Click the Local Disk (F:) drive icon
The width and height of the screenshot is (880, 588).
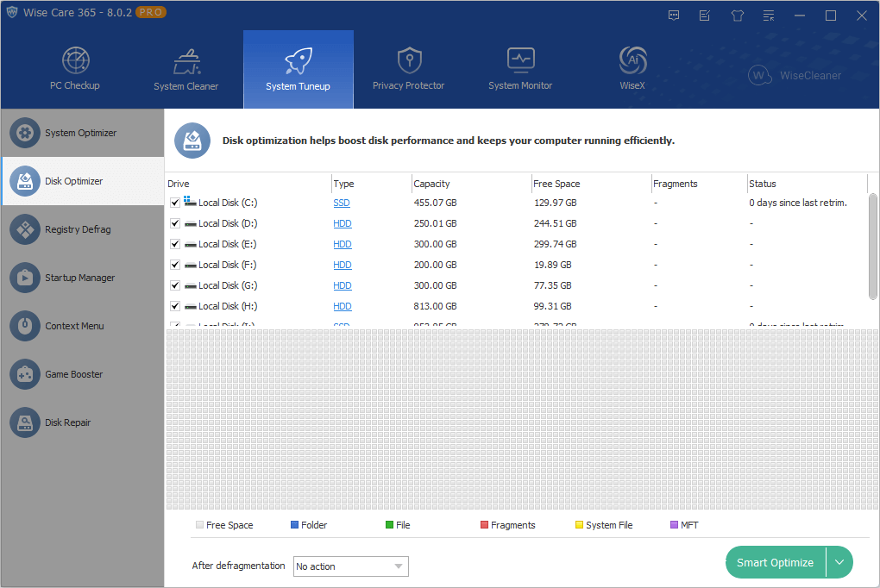pos(191,266)
